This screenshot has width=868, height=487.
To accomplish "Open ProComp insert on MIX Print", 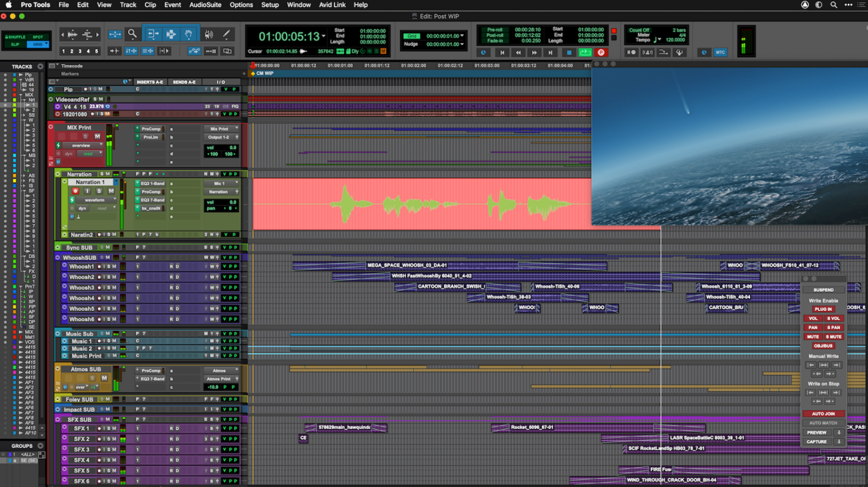I will point(151,129).
